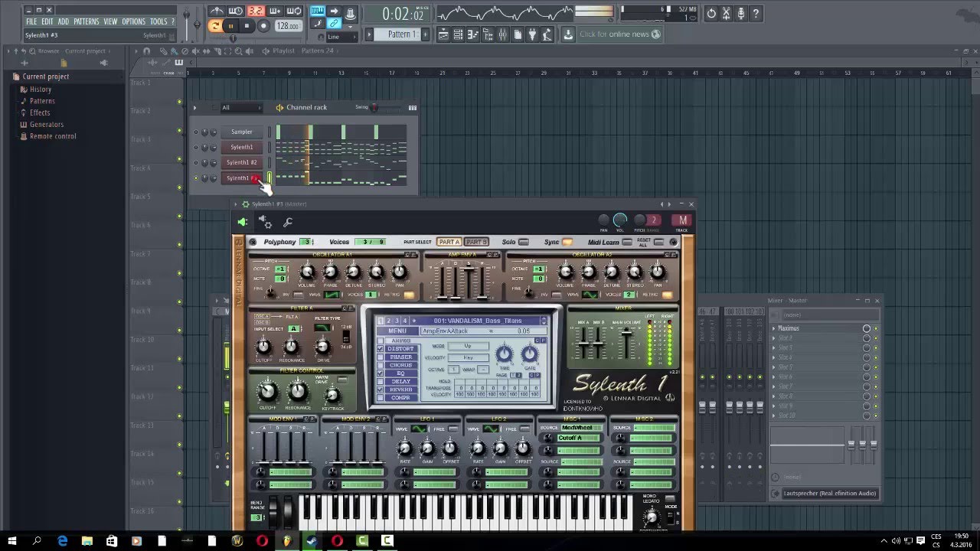Open the ADD menu
980x551 pixels.
(64, 22)
